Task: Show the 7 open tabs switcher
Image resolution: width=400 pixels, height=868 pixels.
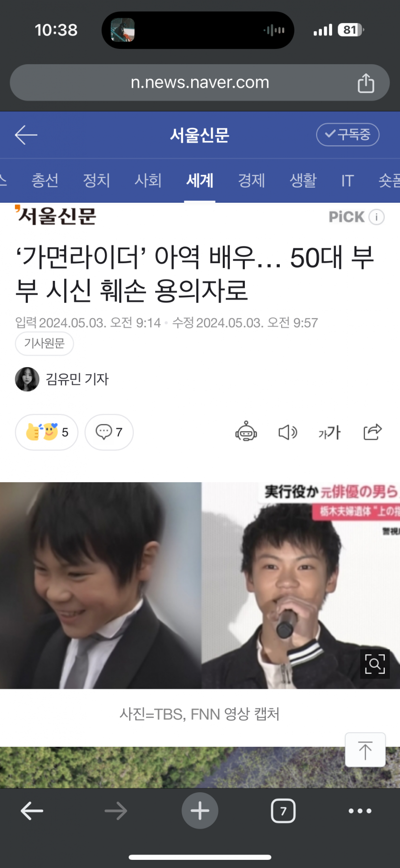Action: pyautogui.click(x=283, y=810)
